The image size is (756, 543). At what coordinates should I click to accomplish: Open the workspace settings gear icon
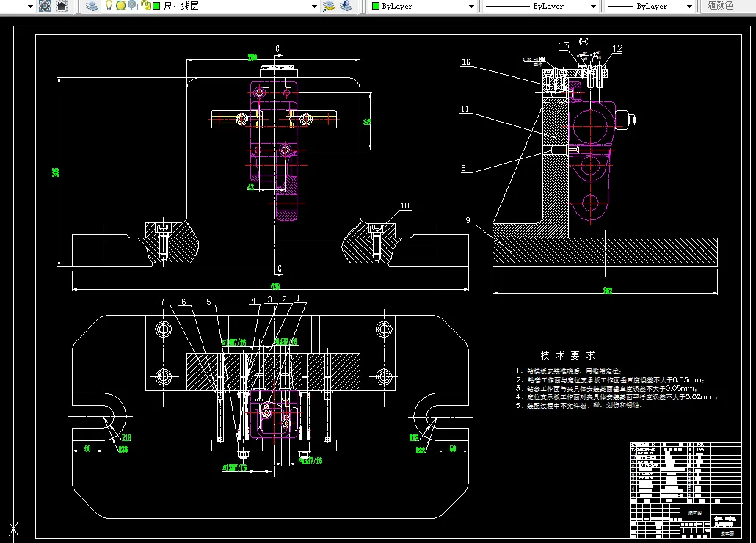click(x=44, y=7)
